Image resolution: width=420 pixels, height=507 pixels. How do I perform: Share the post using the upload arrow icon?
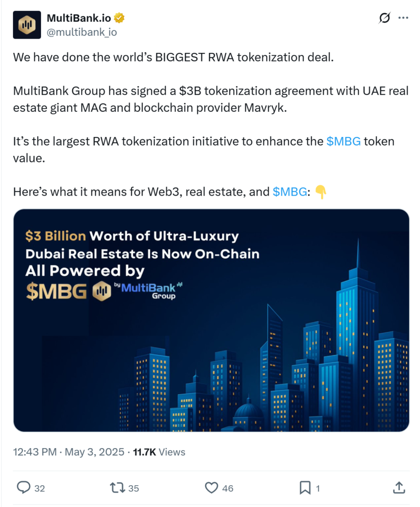point(399,488)
